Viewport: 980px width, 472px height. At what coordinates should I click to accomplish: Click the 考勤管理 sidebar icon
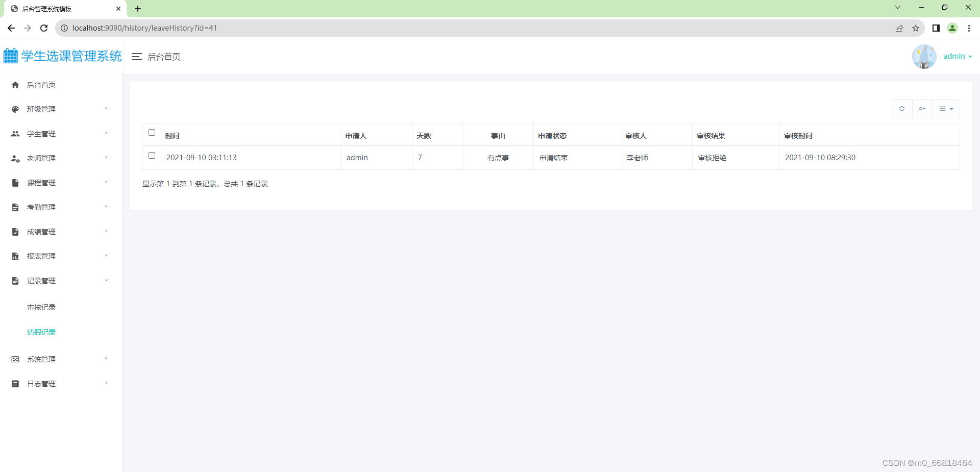pos(15,207)
